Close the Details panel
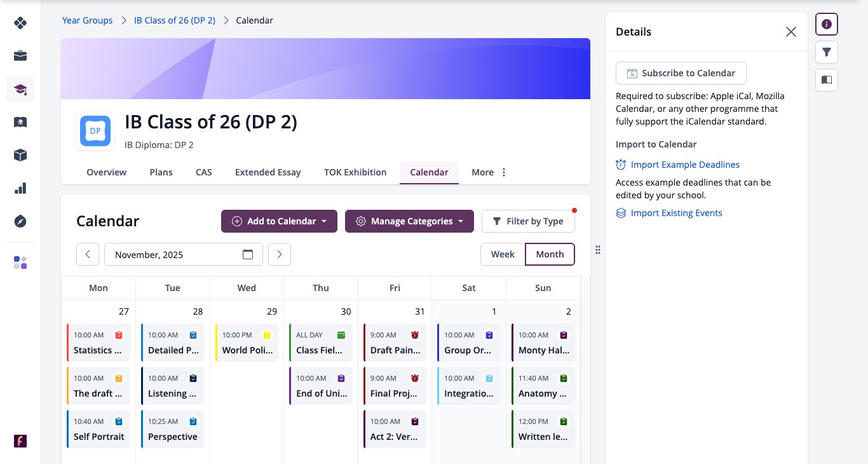868x464 pixels. (x=791, y=32)
